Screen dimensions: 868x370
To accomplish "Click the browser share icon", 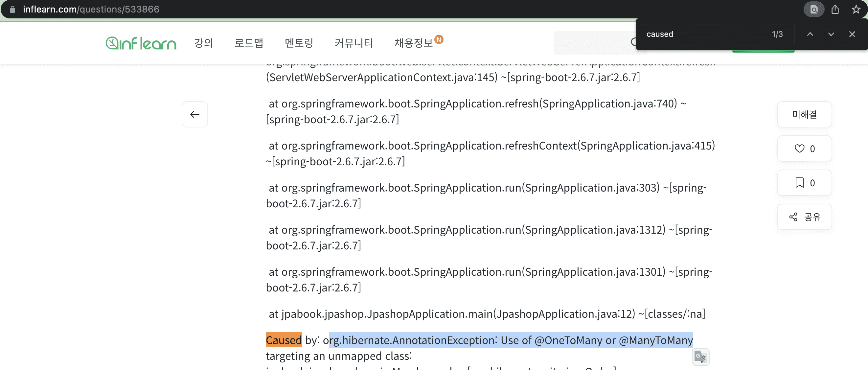I will click(835, 10).
